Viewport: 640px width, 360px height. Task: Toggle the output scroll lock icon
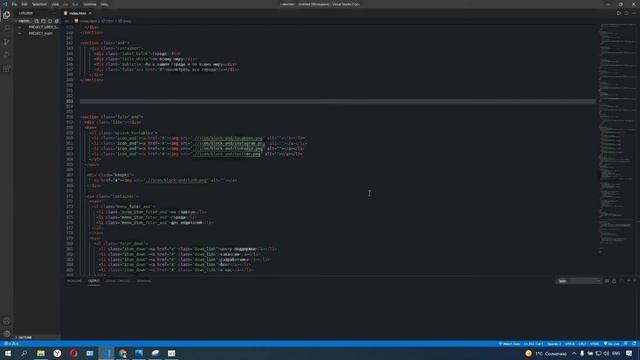point(614,281)
